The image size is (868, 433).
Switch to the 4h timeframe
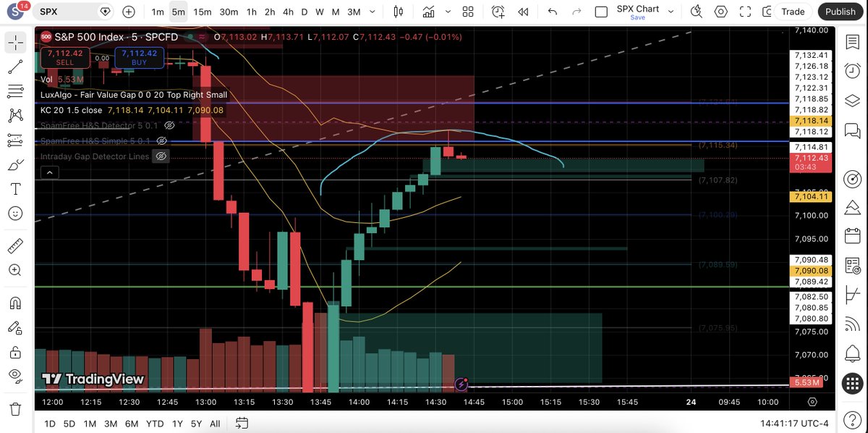(x=288, y=12)
